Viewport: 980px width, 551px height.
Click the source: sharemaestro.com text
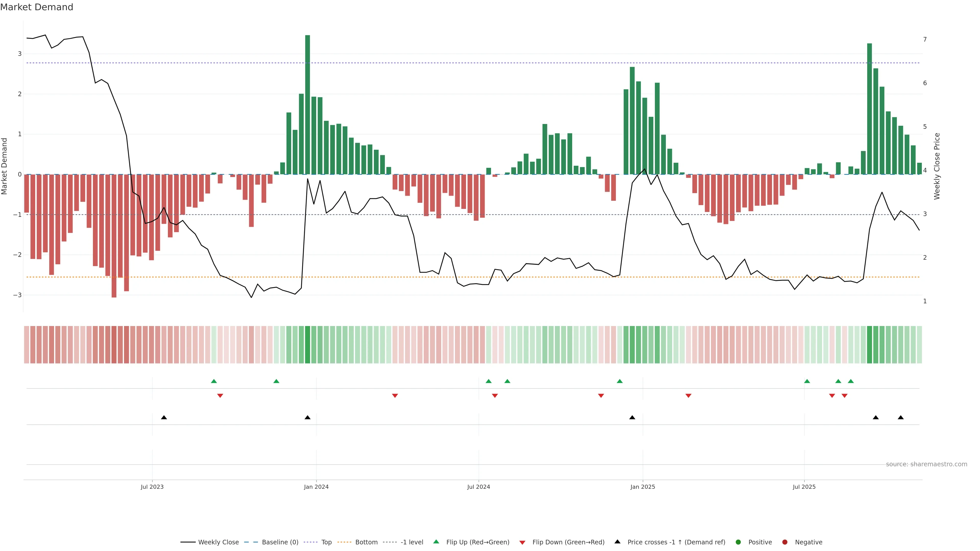pos(926,464)
